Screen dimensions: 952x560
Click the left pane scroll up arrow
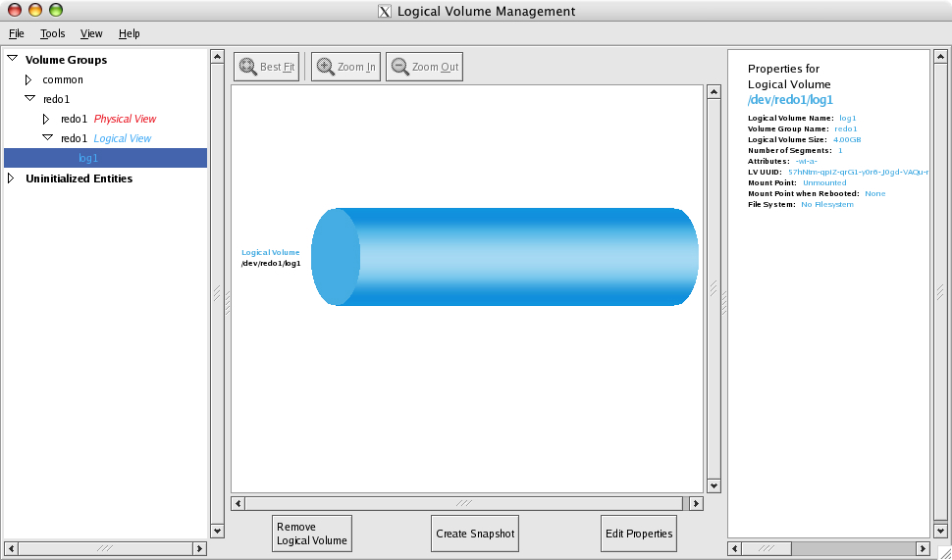point(217,57)
